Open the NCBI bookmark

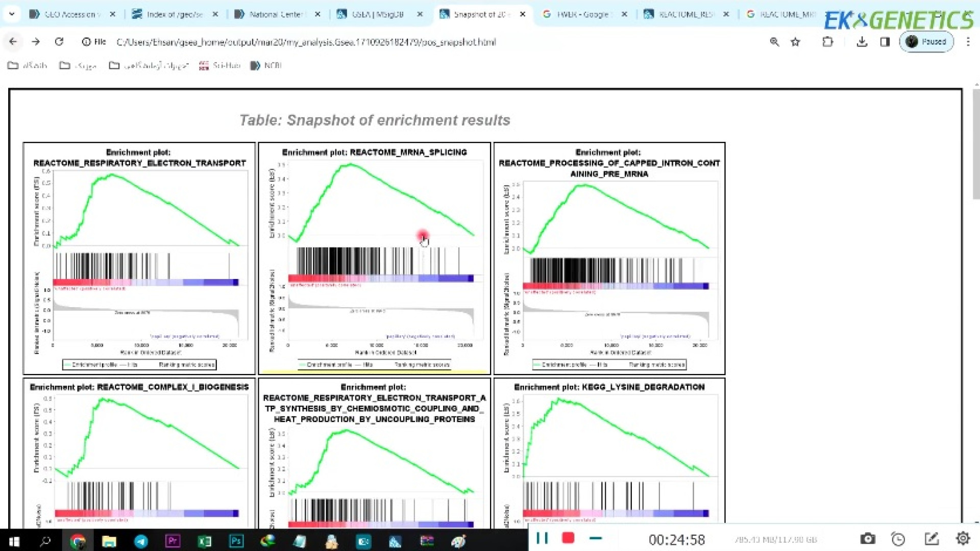pyautogui.click(x=266, y=65)
